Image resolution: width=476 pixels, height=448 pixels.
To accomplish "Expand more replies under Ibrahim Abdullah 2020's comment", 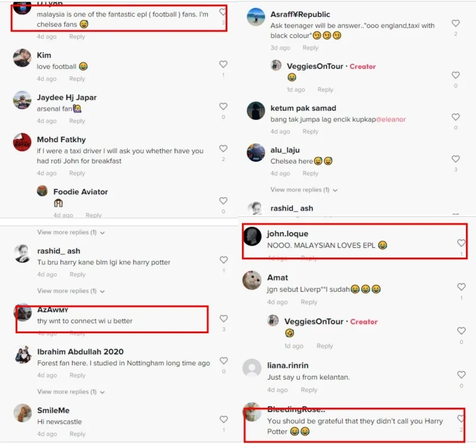I will 71,392.
